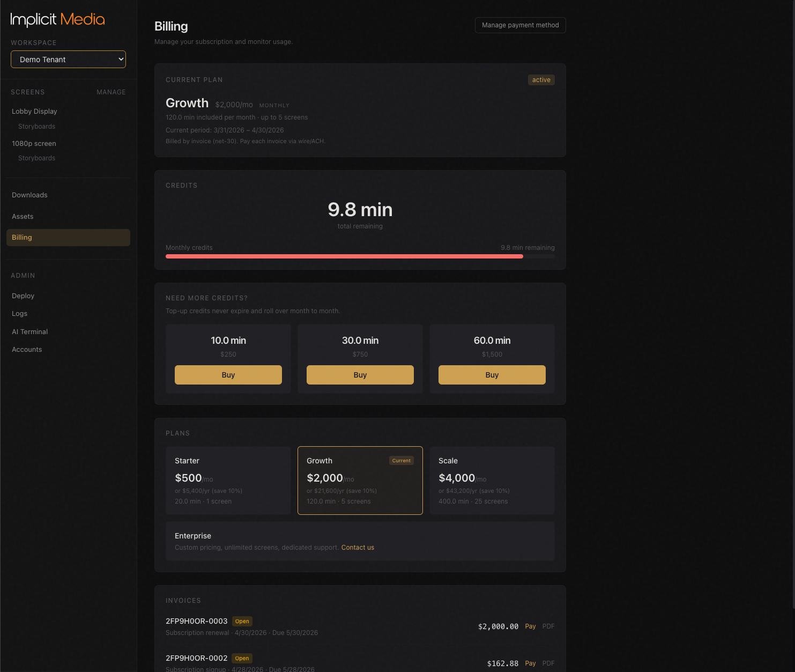Viewport: 795px width, 672px height.
Task: Select the Scale plan card
Action: [x=492, y=481]
